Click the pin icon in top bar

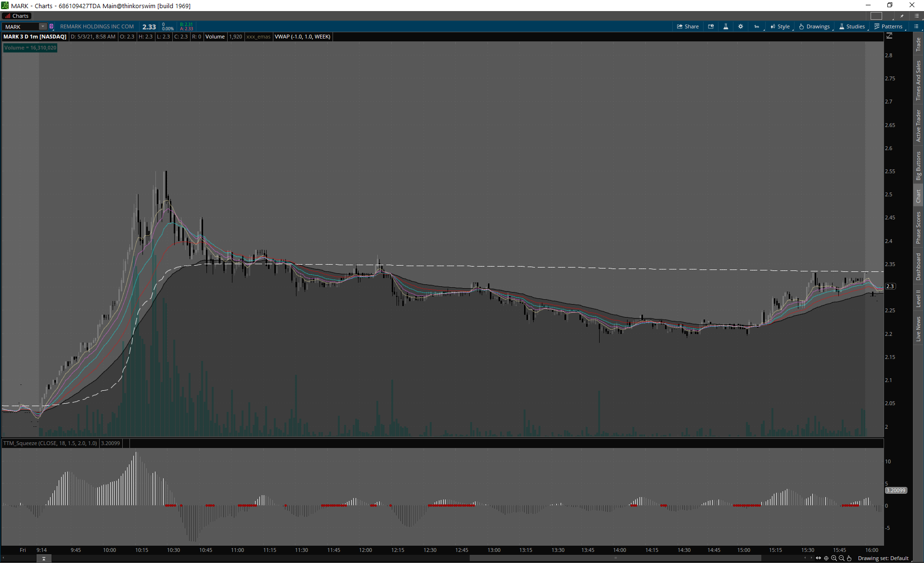click(902, 16)
